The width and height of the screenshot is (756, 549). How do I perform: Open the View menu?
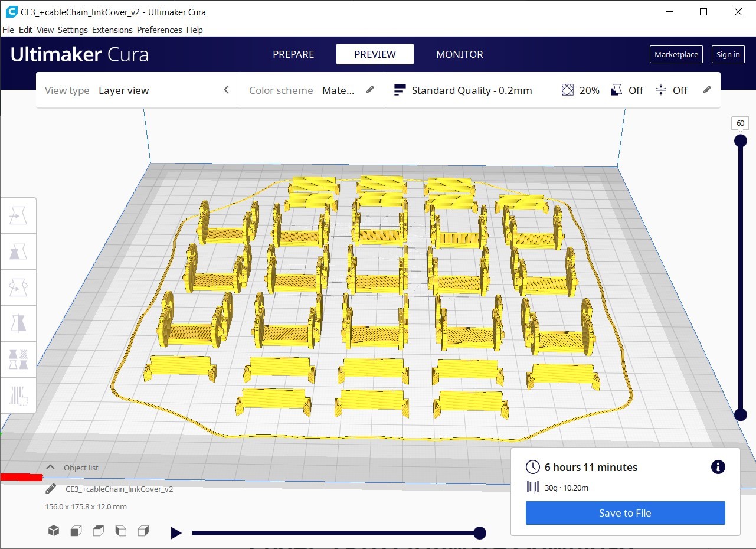coord(45,30)
